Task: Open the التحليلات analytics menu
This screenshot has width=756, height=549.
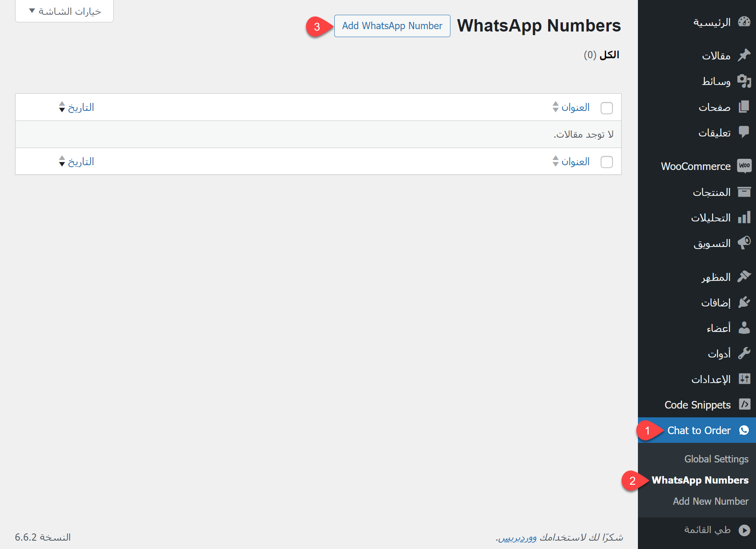Action: tap(697, 217)
